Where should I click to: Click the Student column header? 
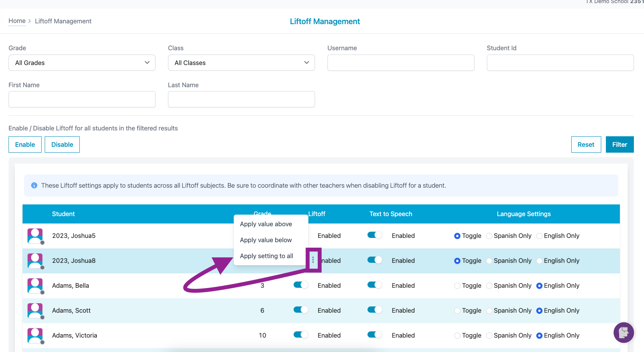[x=63, y=214]
